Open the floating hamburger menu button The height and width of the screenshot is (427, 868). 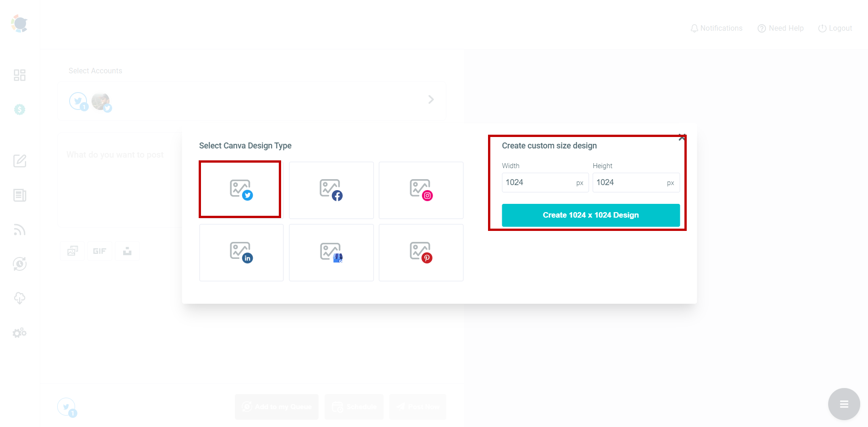pos(844,404)
